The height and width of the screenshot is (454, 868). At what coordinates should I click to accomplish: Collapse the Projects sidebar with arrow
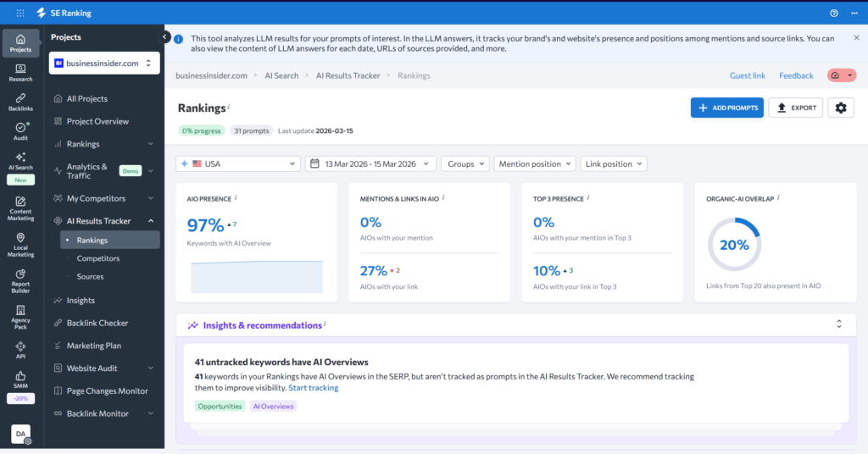click(164, 37)
